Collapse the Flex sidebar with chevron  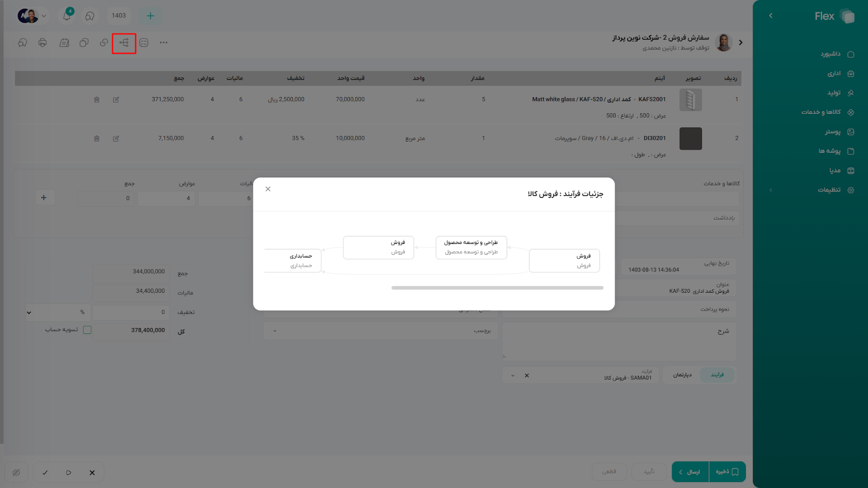tap(770, 16)
